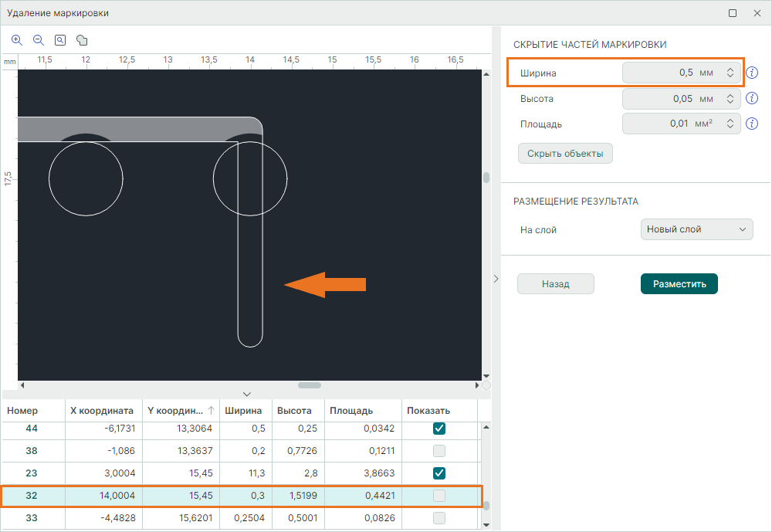Screen dimensions: 772x532
Task: Click the horizontal scrollbar thumb under the preview
Action: [310, 385]
